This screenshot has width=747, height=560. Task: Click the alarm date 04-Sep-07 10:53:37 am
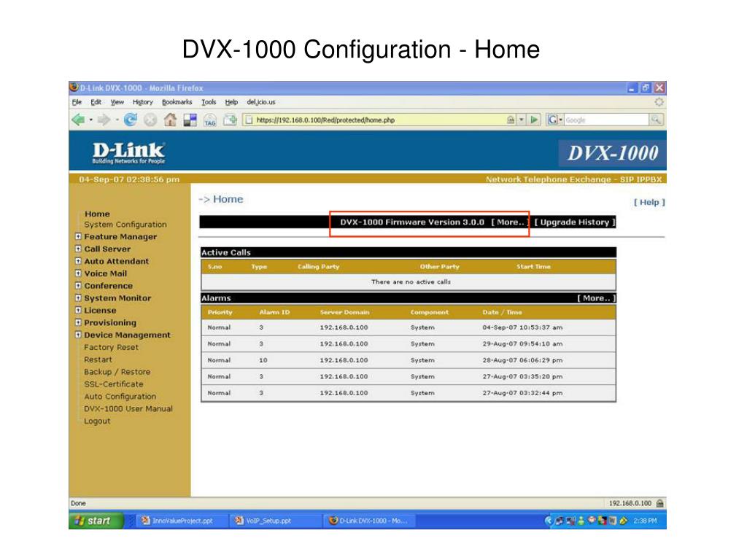pyautogui.click(x=522, y=327)
